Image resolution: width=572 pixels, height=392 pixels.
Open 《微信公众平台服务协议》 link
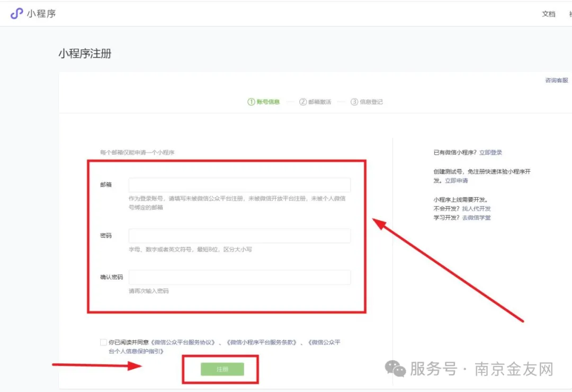tap(183, 342)
